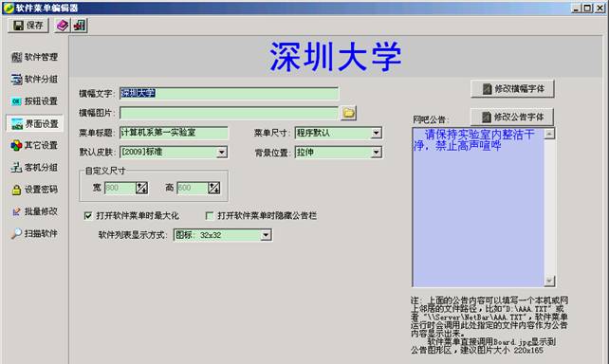Expand the 背景位置 dropdown
This screenshot has height=364, width=609.
tap(376, 153)
